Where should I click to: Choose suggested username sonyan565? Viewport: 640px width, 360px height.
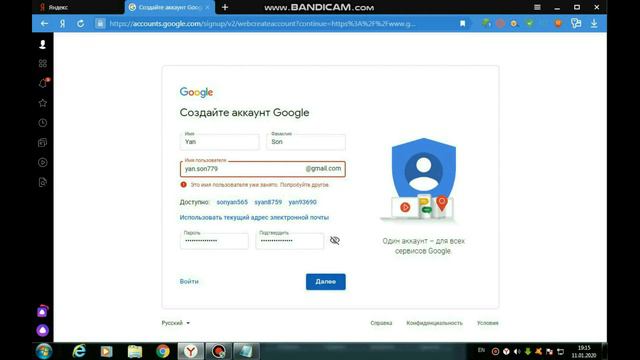coord(232,202)
